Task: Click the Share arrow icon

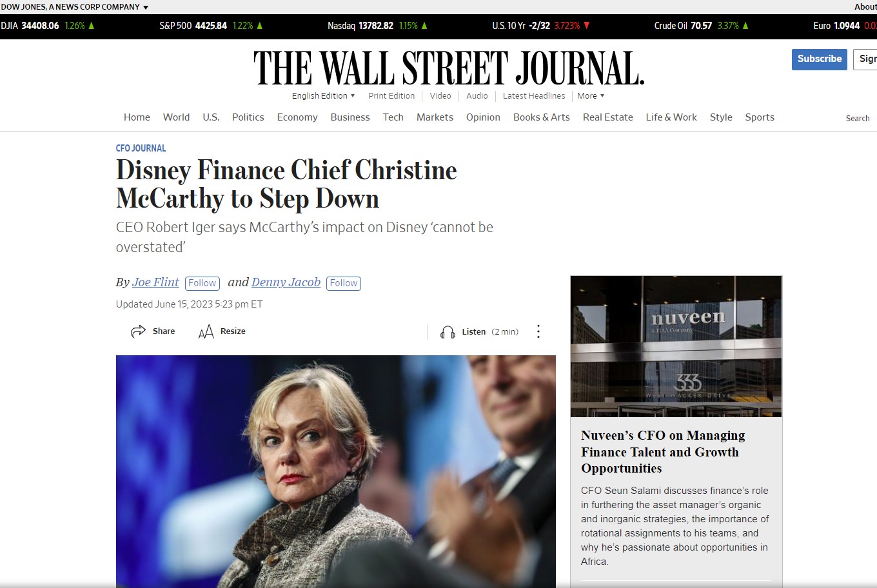Action: click(x=138, y=331)
